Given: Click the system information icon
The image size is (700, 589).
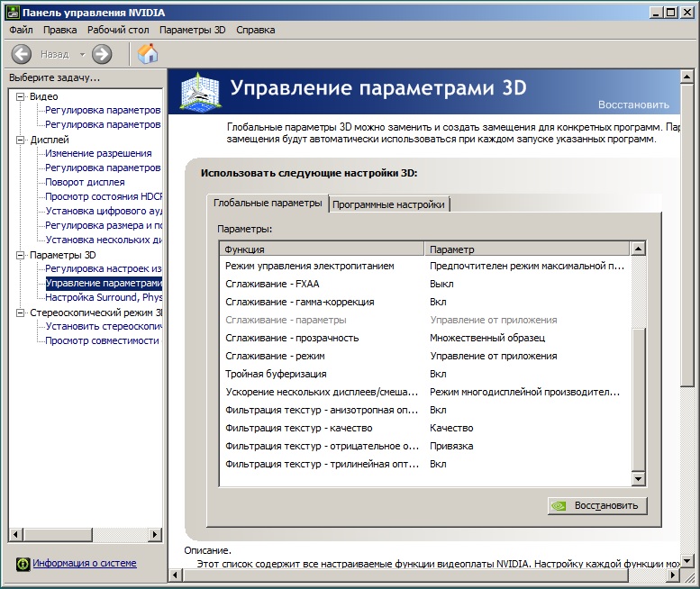Looking at the screenshot, I should 23,564.
